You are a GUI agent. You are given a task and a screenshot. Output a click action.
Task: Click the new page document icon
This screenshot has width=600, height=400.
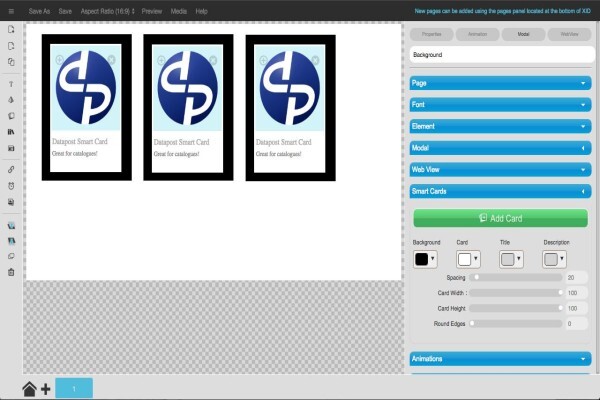[11, 29]
